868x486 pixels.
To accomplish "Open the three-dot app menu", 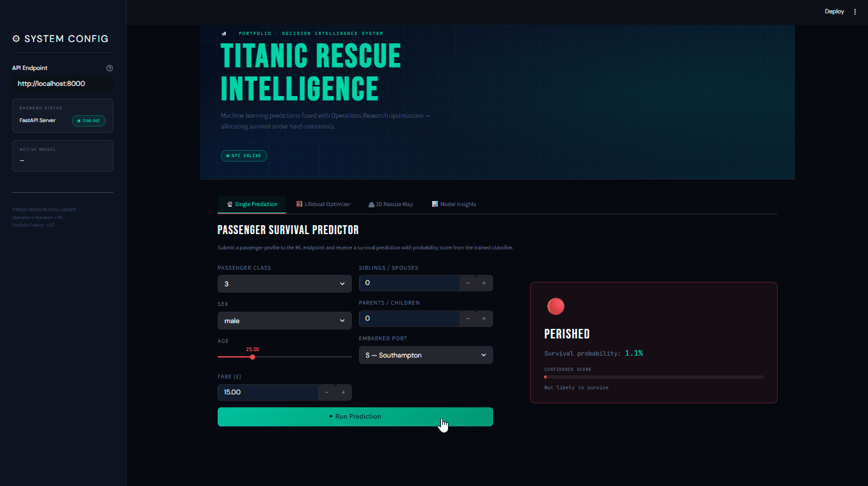I will [855, 11].
